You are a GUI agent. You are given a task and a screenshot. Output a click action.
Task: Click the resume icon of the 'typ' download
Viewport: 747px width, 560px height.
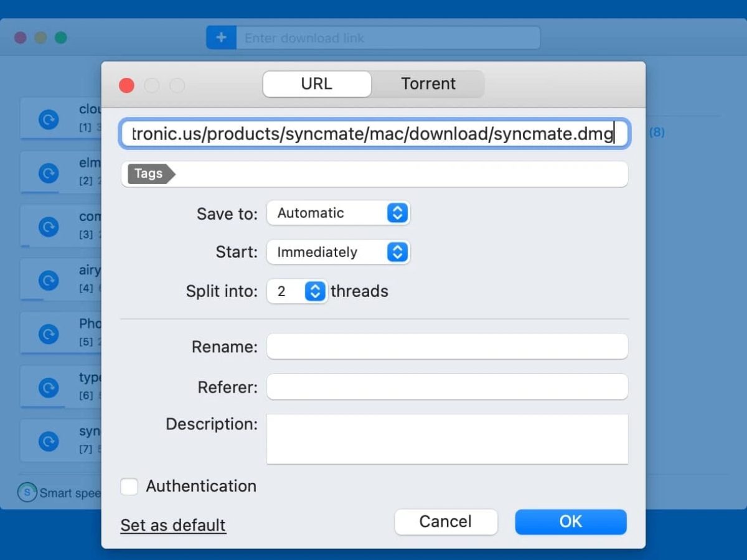(x=49, y=388)
